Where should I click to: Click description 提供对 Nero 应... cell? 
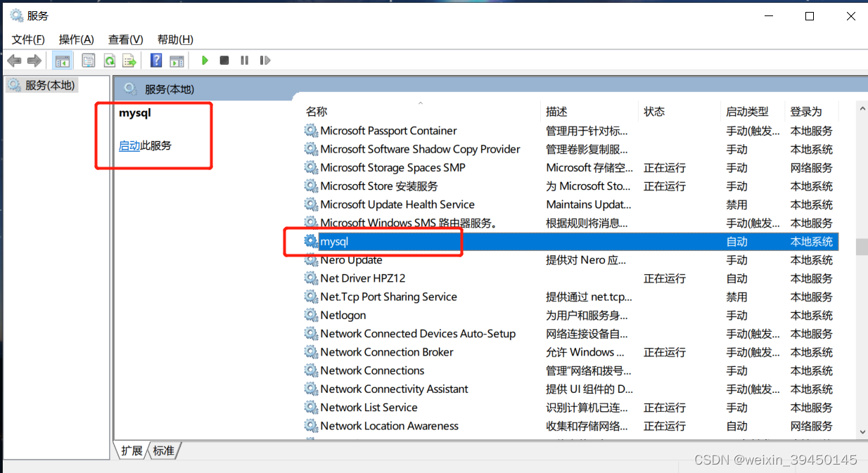point(586,260)
